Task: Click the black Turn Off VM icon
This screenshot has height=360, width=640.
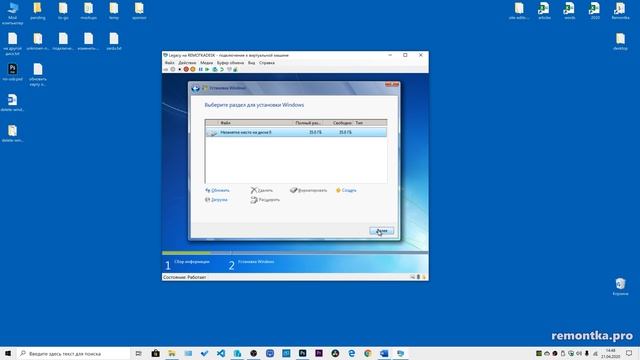Action: [180, 69]
